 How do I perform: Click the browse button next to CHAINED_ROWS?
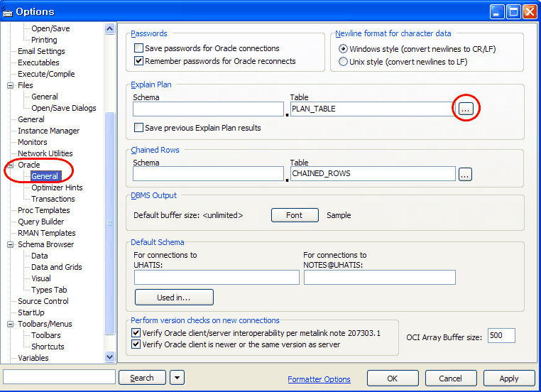coord(465,173)
